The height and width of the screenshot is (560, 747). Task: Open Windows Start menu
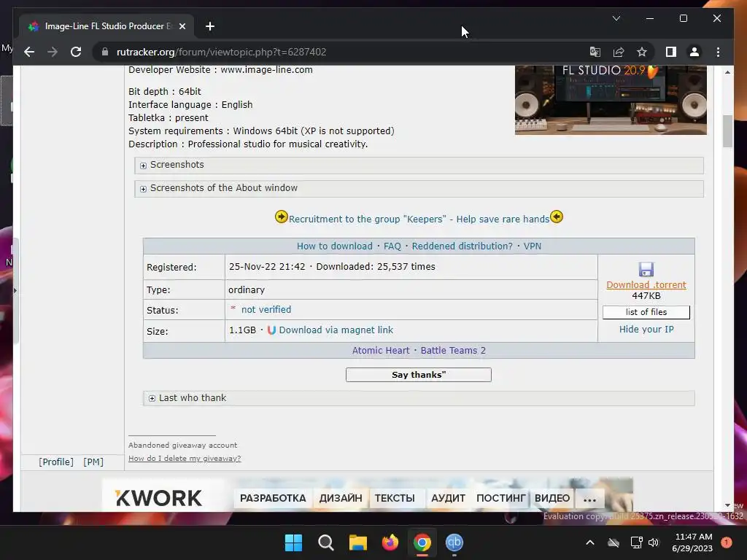coord(293,542)
